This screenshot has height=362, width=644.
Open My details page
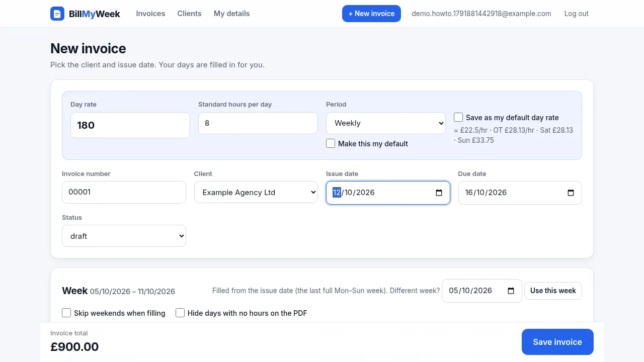tap(231, 14)
